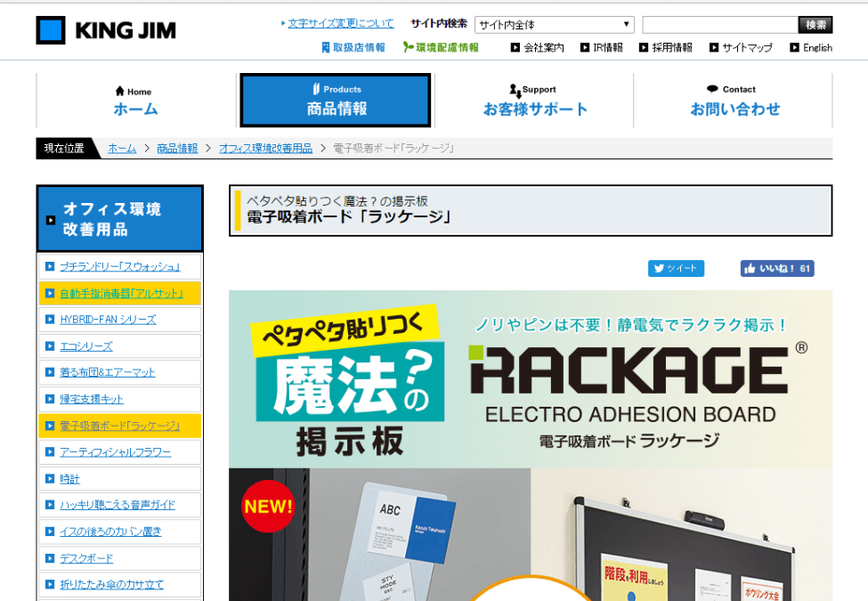Open 自動手指消毒器「アルサット」 sidebar item
Image resolution: width=868 pixels, height=601 pixels.
pos(121,293)
